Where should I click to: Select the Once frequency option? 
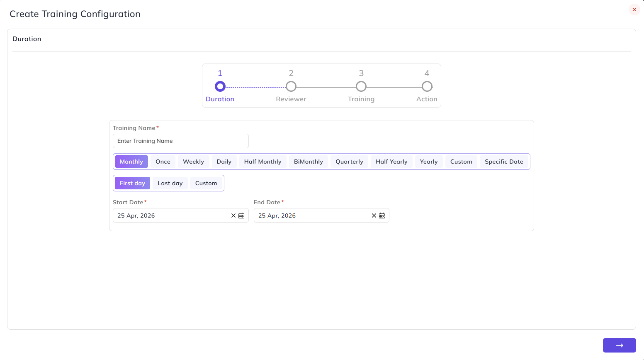[x=163, y=162]
